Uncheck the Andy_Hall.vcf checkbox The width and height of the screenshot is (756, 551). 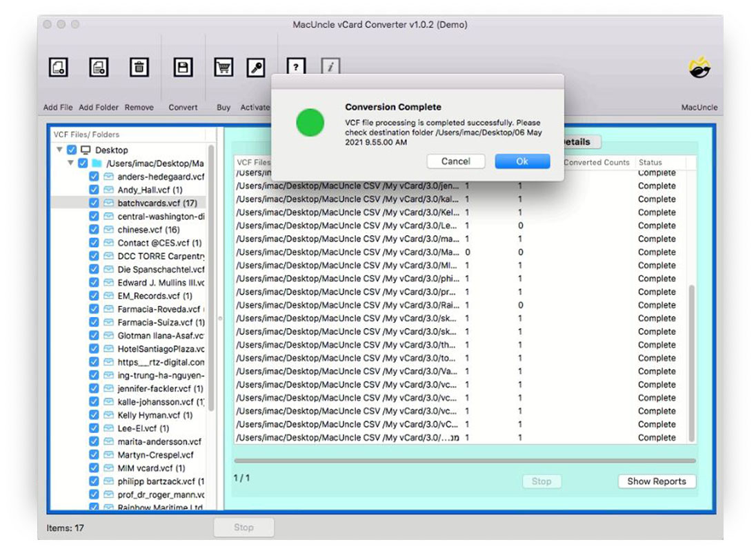point(94,190)
